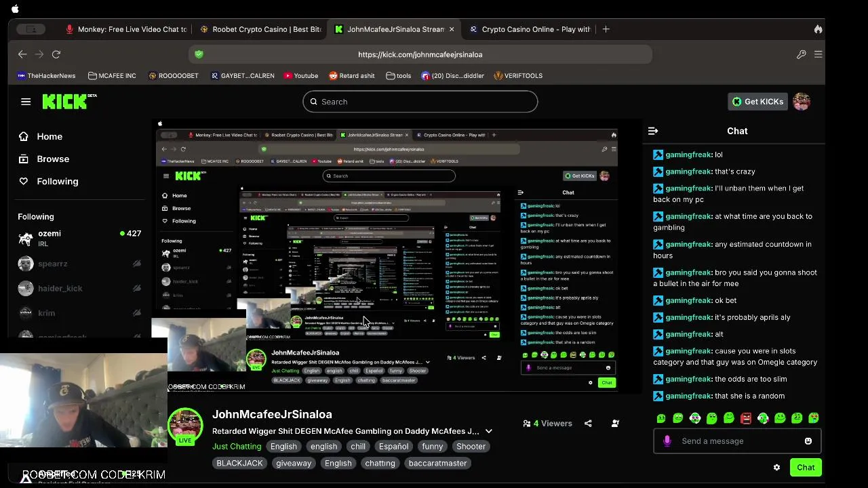
Task: Collapse the chat panel
Action: [653, 131]
